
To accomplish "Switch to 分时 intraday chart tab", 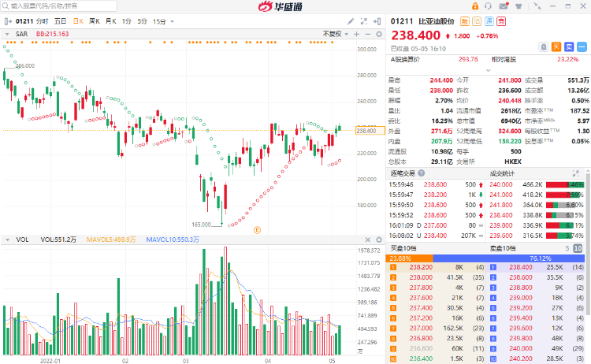I will (43, 21).
